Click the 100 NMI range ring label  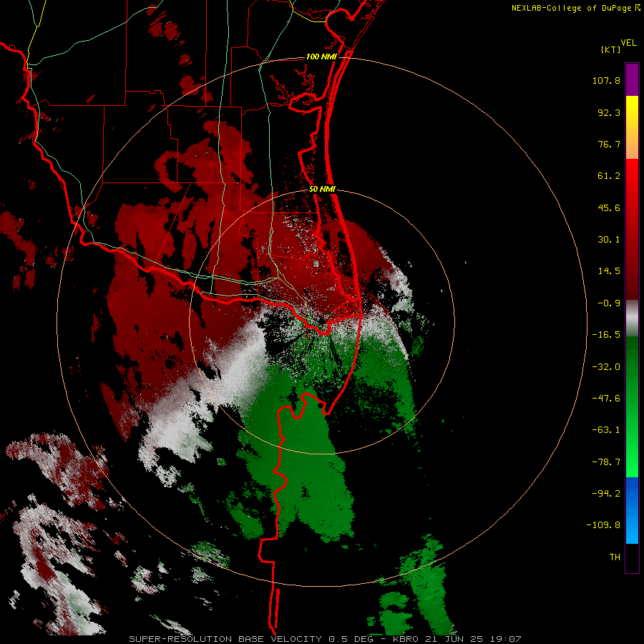click(x=321, y=57)
